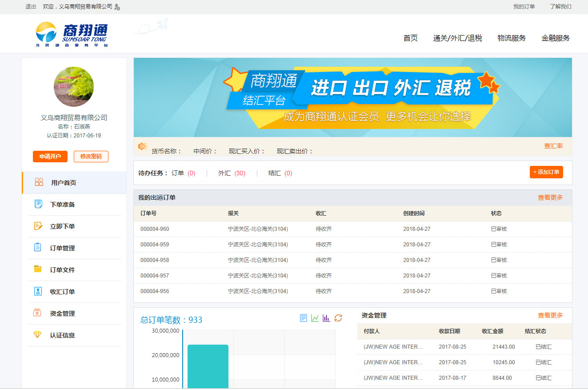Click the 2017-08-17 receipt date cell
This screenshot has width=588, height=390.
point(452,378)
